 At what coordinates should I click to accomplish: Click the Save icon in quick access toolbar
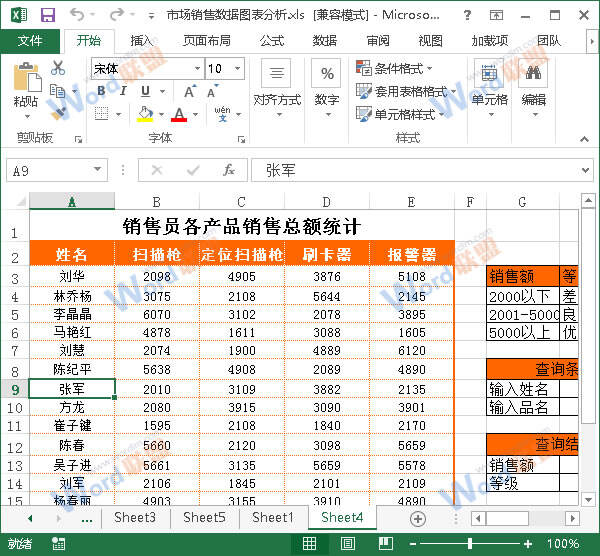(47, 15)
